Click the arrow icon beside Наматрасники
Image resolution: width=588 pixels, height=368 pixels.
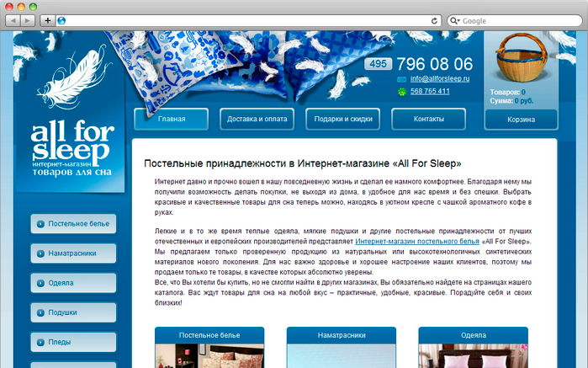[40, 253]
